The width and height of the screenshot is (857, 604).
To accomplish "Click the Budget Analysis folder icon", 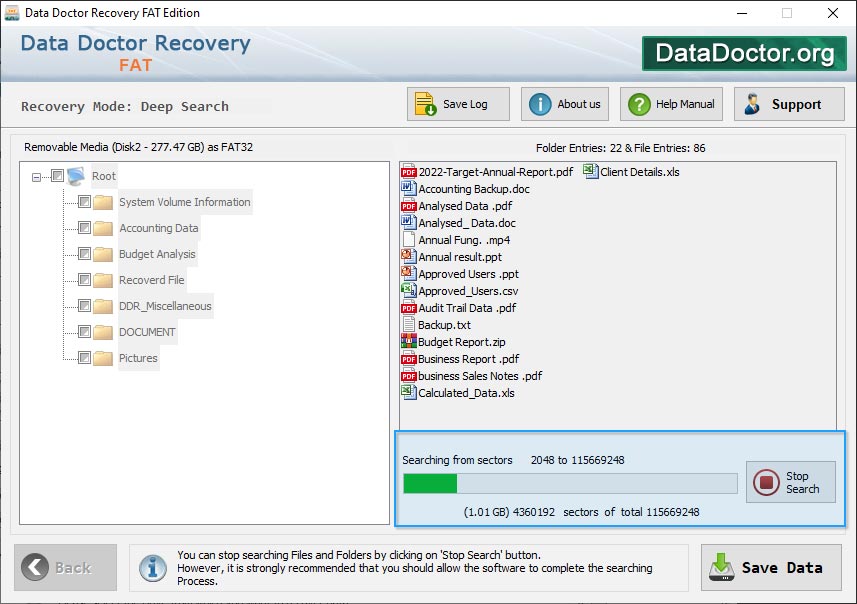I will 103,254.
